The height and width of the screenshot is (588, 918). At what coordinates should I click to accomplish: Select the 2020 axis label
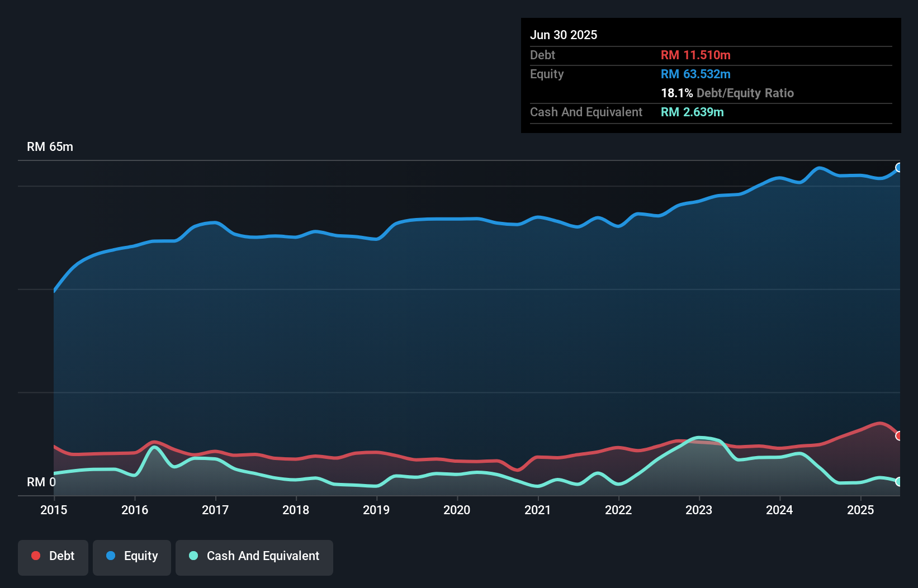coord(457,510)
